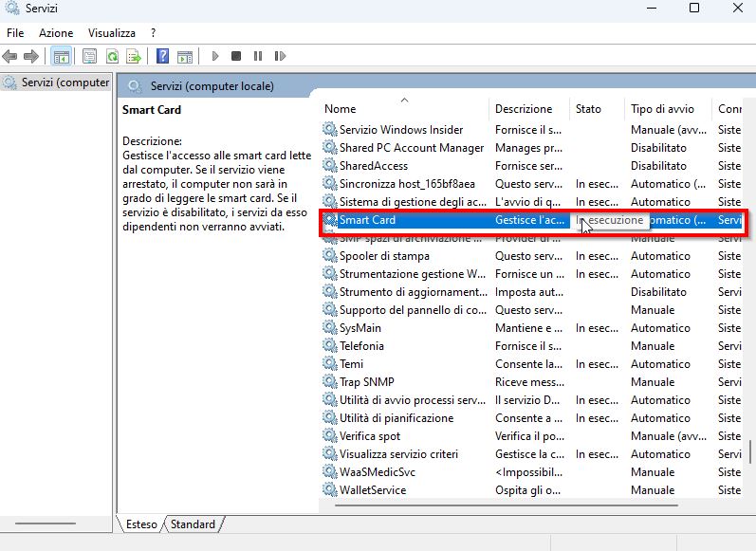The image size is (756, 551).
Task: Sort by the Tipo di avvio column header
Action: 662,109
